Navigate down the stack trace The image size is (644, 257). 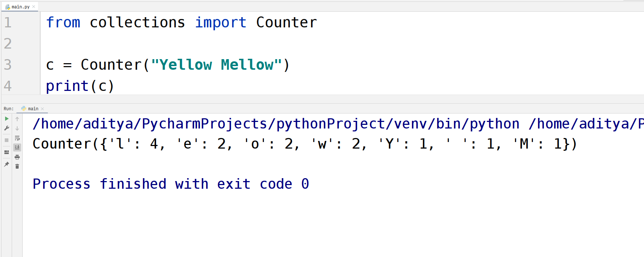pyautogui.click(x=17, y=128)
